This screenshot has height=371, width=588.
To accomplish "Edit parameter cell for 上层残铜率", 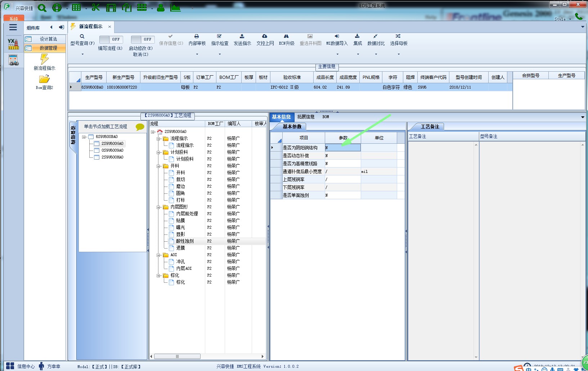I will pyautogui.click(x=343, y=179).
